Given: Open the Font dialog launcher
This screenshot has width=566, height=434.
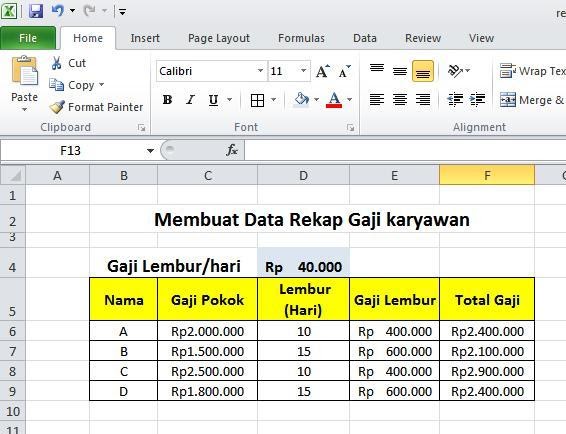Looking at the screenshot, I should tap(350, 127).
